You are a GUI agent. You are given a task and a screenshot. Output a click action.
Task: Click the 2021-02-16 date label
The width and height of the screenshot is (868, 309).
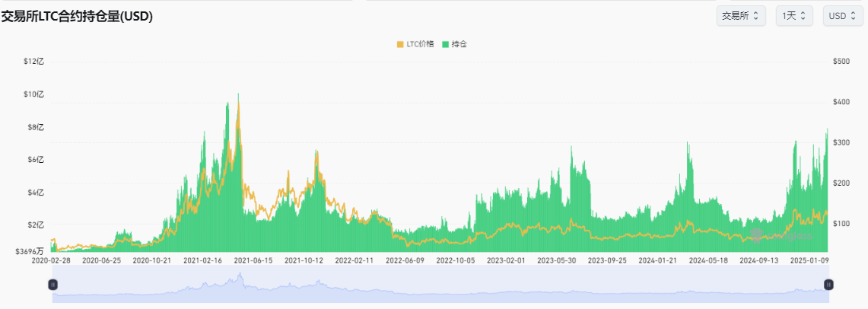pyautogui.click(x=202, y=260)
